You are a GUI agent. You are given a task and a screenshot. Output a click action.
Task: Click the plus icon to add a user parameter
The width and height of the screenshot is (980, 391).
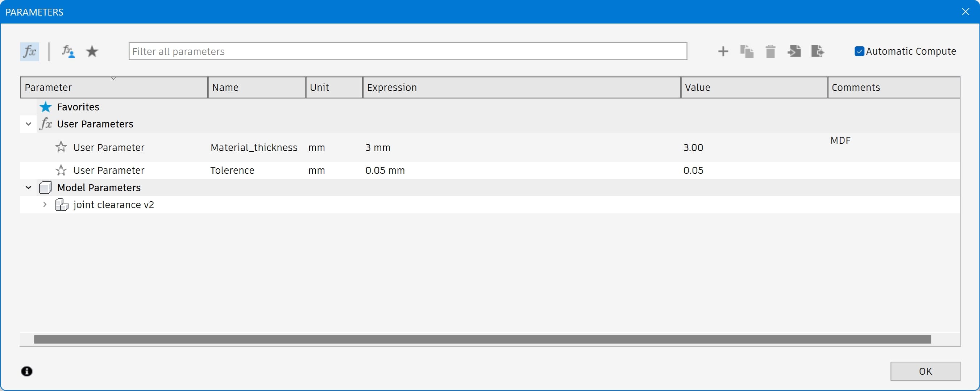723,51
